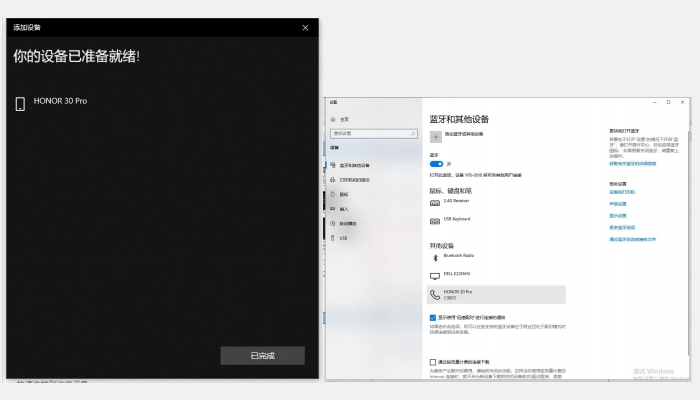Select the Bluetooth Radio device
This screenshot has height=400, width=700.
coord(452,258)
